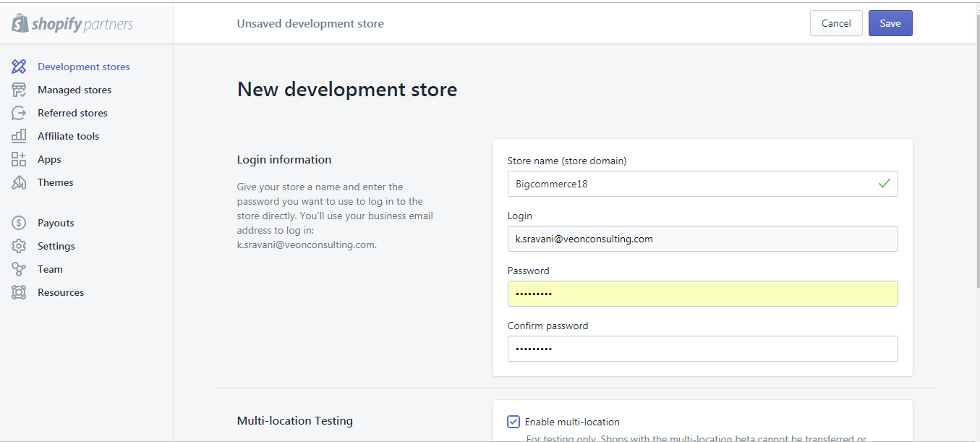Click the Shopify Partners logo
980x442 pixels.
[x=72, y=24]
